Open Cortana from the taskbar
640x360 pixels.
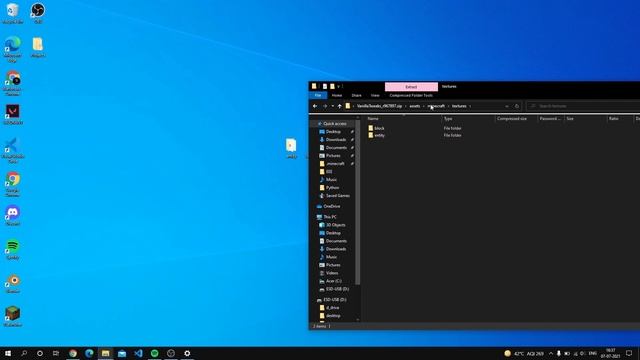[40, 353]
